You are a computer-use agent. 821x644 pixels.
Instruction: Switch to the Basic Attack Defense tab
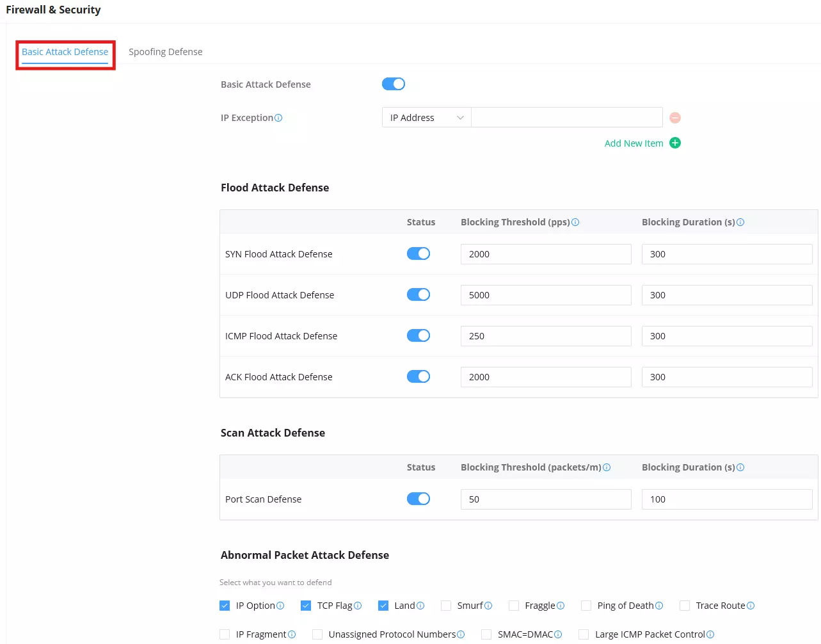pos(65,52)
